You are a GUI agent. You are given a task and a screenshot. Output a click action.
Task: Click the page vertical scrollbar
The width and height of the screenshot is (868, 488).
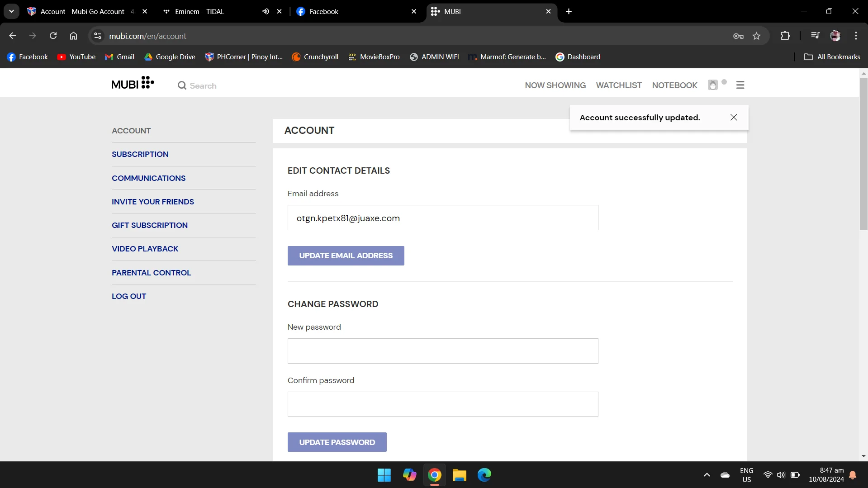[863, 154]
